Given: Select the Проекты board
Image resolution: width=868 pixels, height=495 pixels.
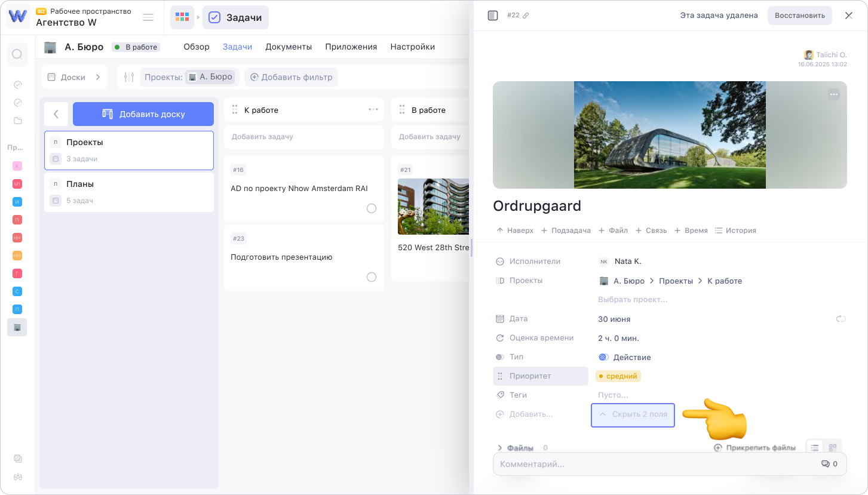Looking at the screenshot, I should point(129,150).
